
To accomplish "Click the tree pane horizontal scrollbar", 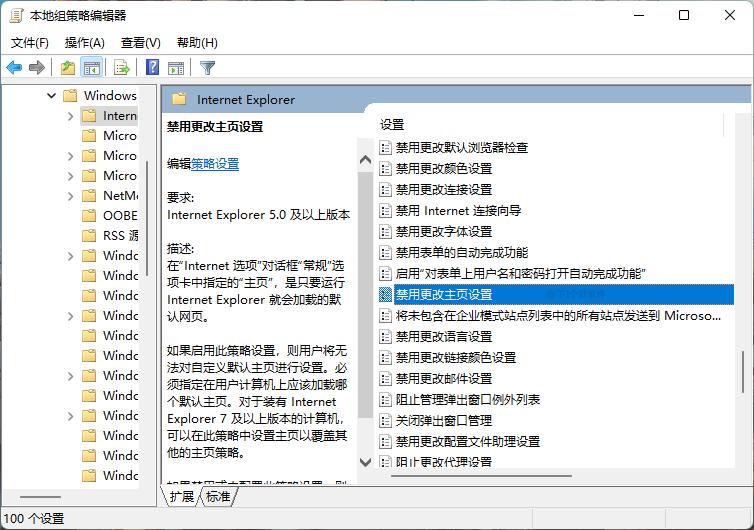I will point(40,497).
